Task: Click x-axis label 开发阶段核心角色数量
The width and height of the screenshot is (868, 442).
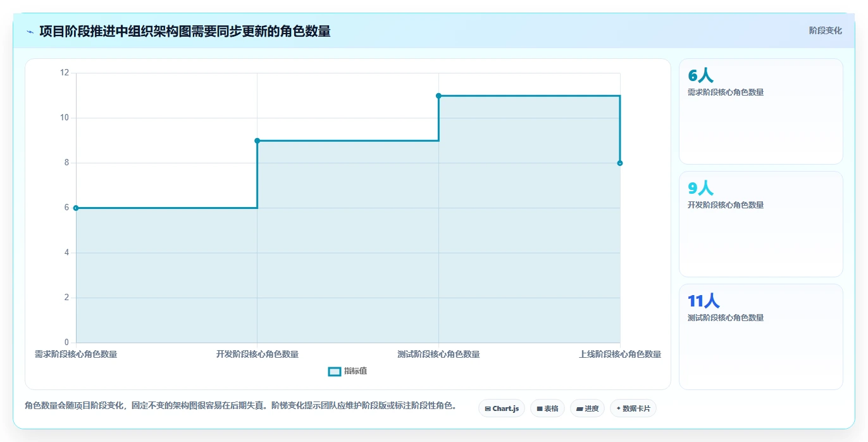Action: 257,354
